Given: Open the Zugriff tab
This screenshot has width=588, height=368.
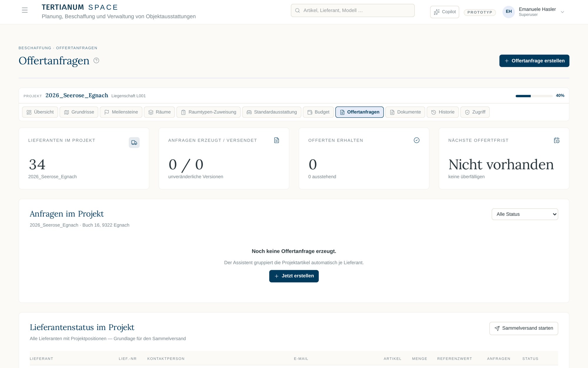Looking at the screenshot, I should tap(475, 112).
